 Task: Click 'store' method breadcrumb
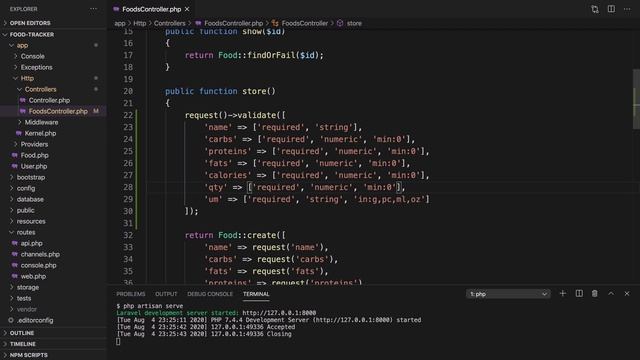coord(354,24)
